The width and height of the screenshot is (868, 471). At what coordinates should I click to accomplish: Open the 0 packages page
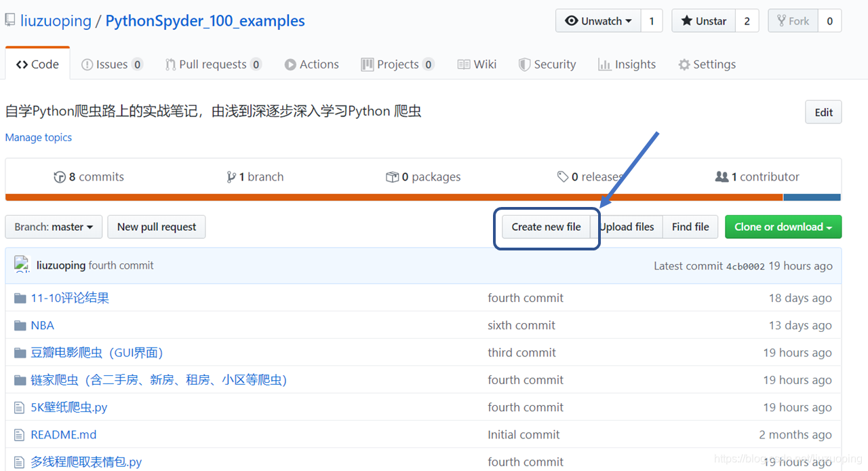tap(423, 177)
